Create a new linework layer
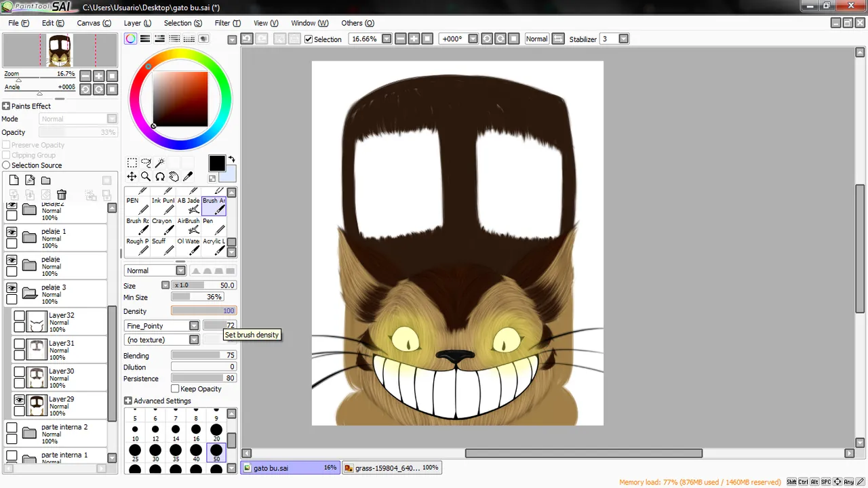 (30, 180)
